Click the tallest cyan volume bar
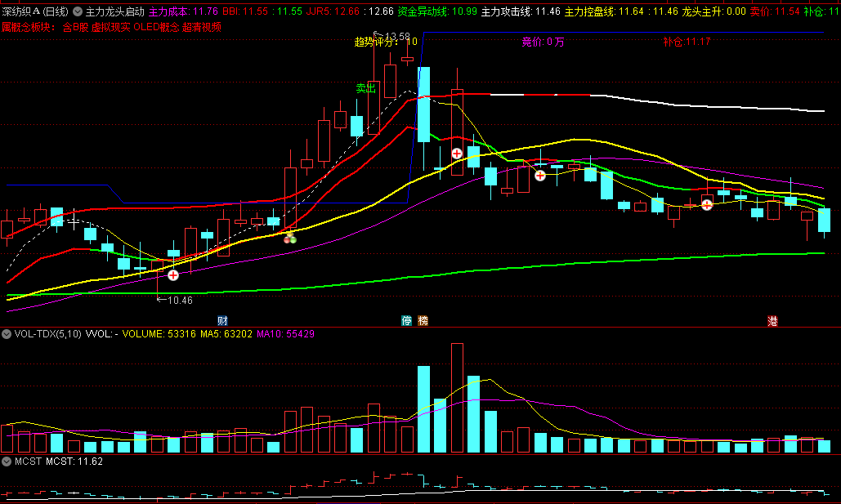 tap(423, 409)
